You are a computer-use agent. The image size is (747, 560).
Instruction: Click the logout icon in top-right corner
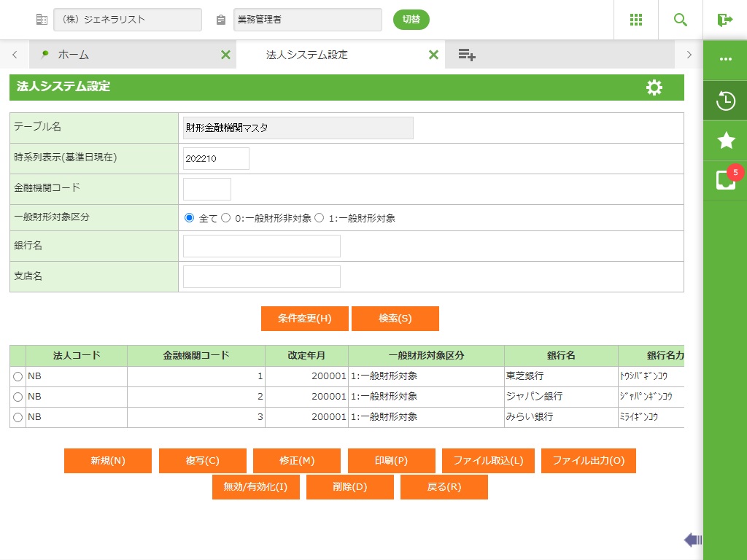click(724, 20)
